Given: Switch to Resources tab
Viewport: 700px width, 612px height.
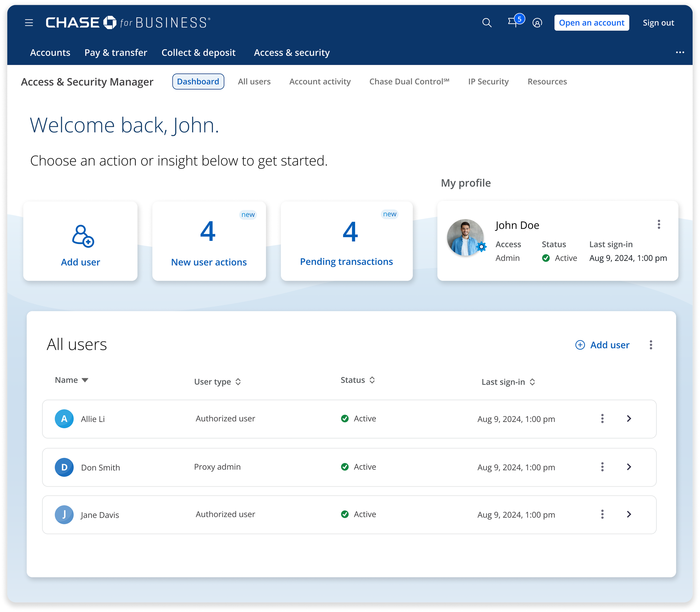Looking at the screenshot, I should [547, 82].
